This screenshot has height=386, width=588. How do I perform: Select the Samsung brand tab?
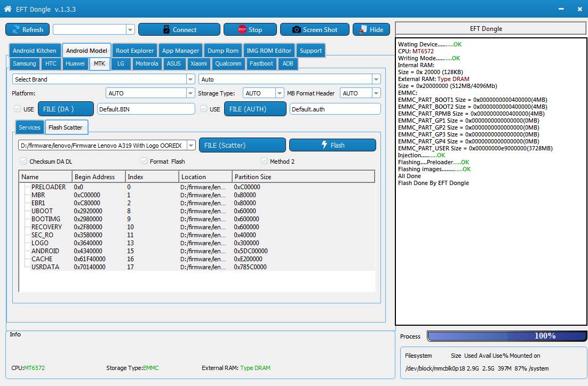point(25,63)
